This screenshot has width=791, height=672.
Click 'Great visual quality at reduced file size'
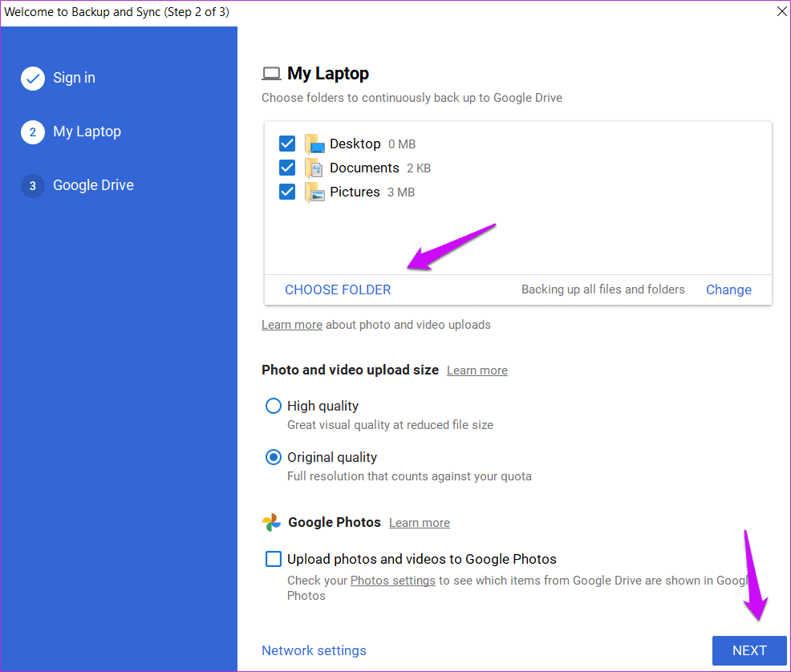(x=390, y=425)
